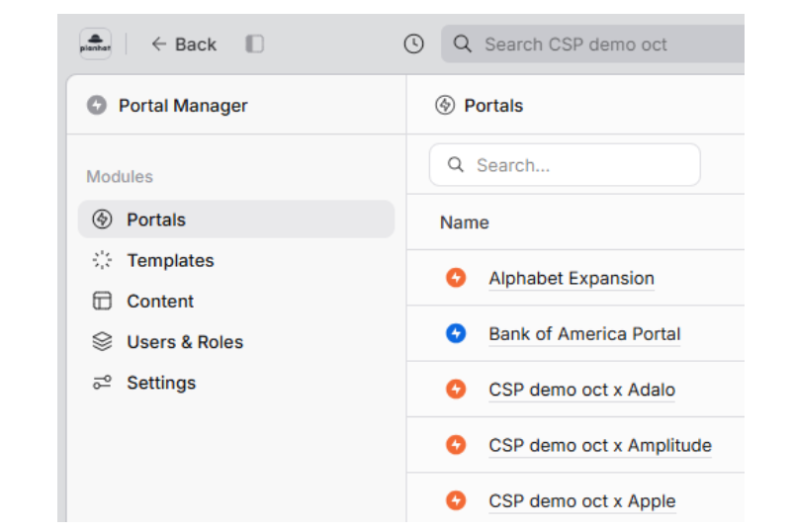Click the Portals title in main panel header

[493, 106]
